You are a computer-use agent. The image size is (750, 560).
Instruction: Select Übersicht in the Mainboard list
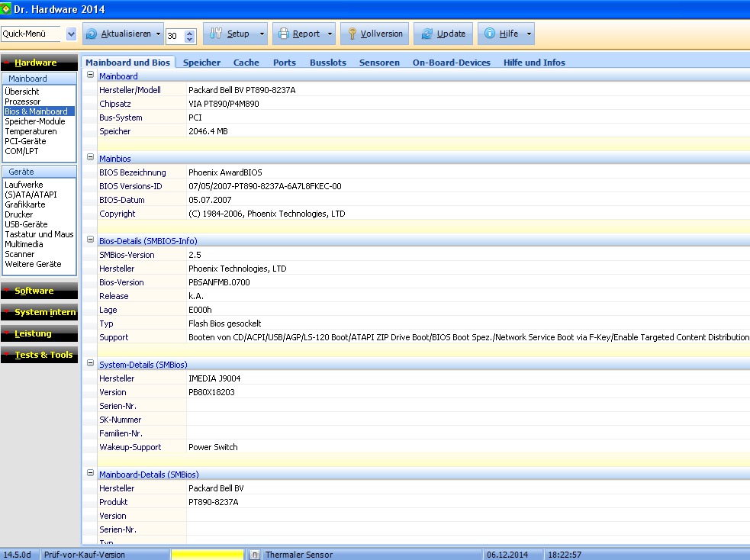[x=22, y=92]
